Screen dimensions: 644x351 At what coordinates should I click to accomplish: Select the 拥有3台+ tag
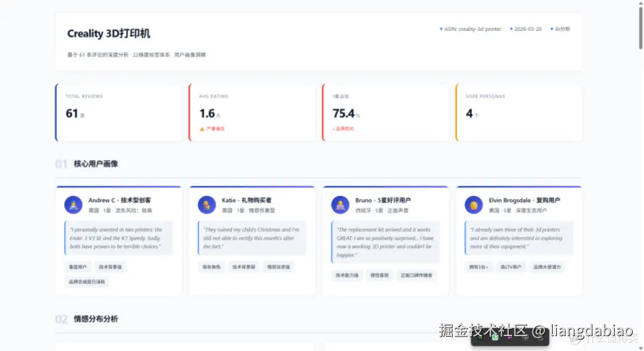point(479,267)
